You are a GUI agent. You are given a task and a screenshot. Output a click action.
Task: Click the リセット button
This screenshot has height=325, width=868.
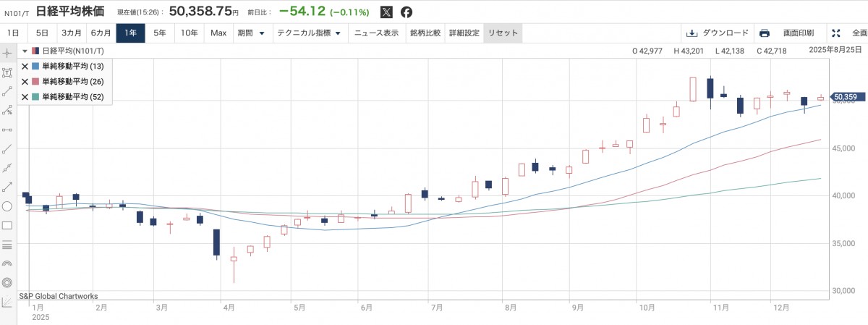502,33
